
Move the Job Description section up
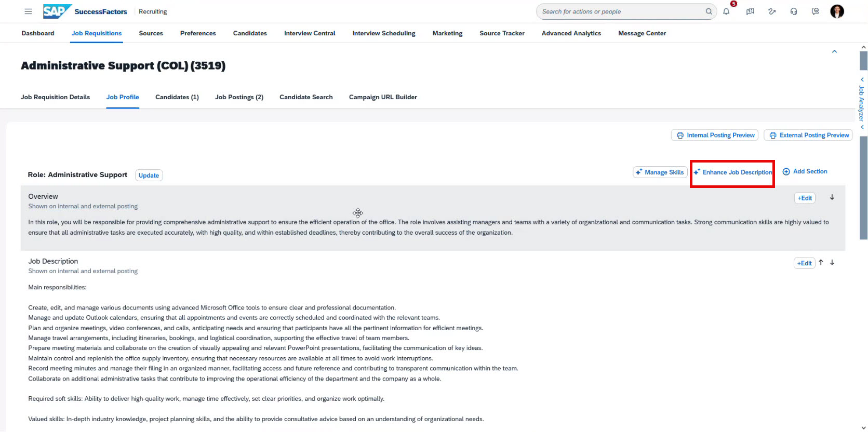(x=821, y=263)
